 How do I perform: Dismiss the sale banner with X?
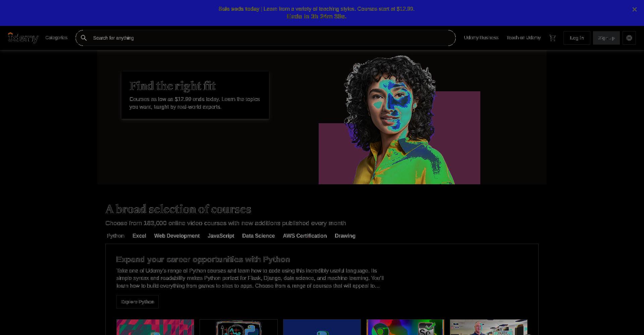pos(634,9)
